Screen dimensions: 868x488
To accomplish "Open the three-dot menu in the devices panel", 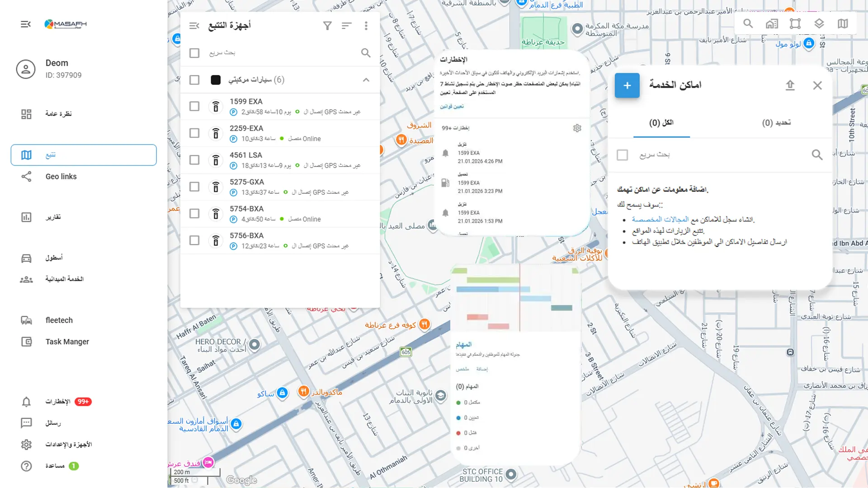I will pos(366,26).
